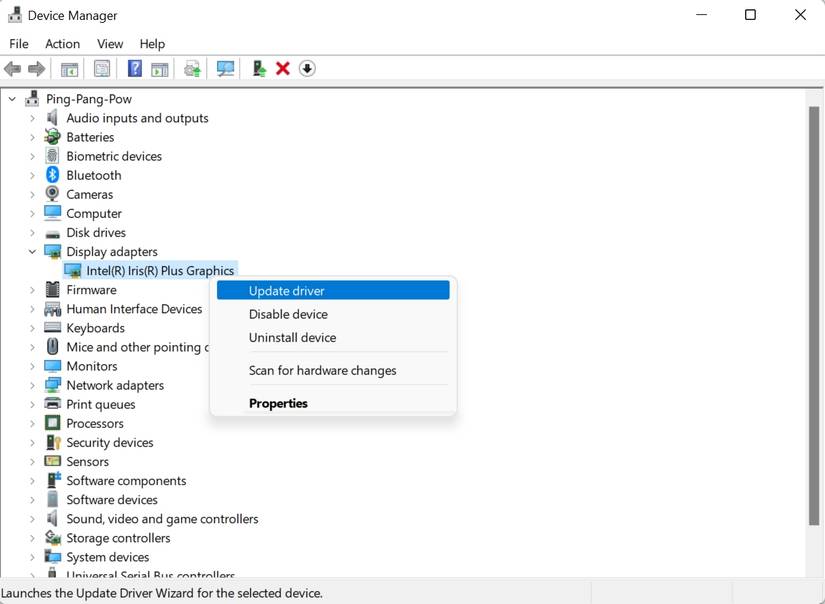Click the Storage controllers icon
825x604 pixels.
[53, 537]
